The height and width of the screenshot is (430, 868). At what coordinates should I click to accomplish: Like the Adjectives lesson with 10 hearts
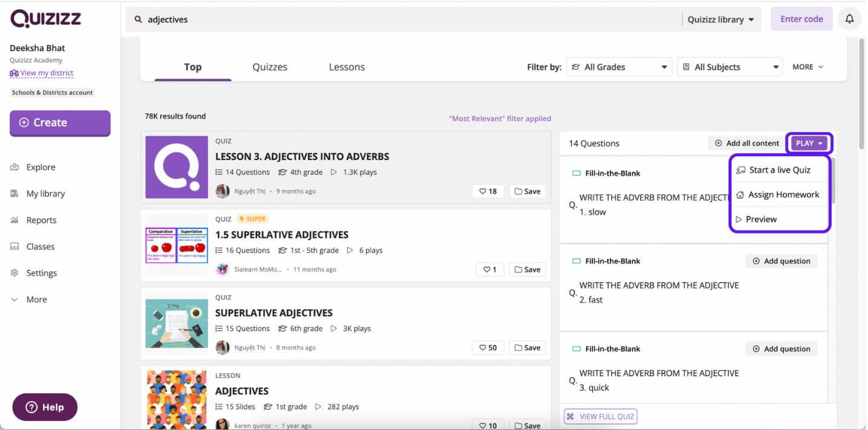point(488,425)
